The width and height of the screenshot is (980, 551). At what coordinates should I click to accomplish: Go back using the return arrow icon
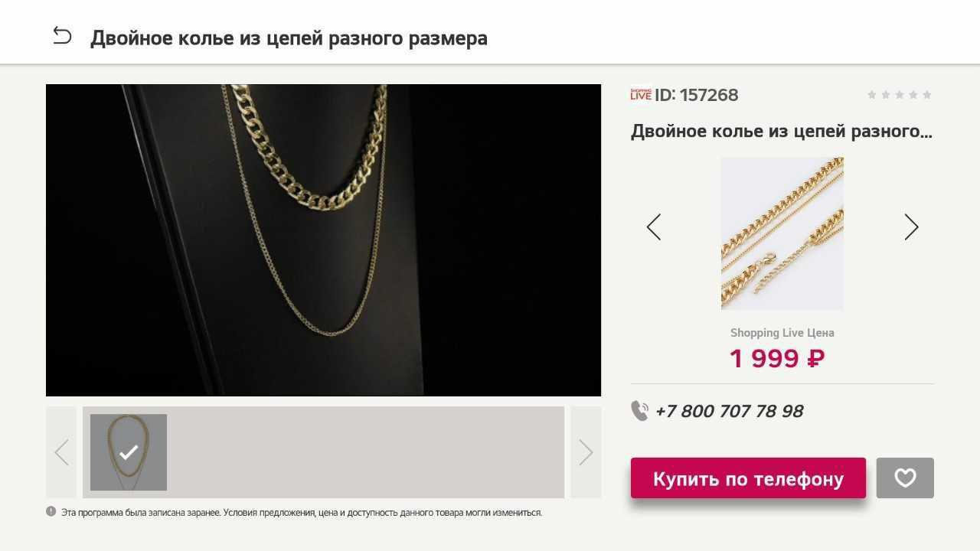click(x=62, y=36)
